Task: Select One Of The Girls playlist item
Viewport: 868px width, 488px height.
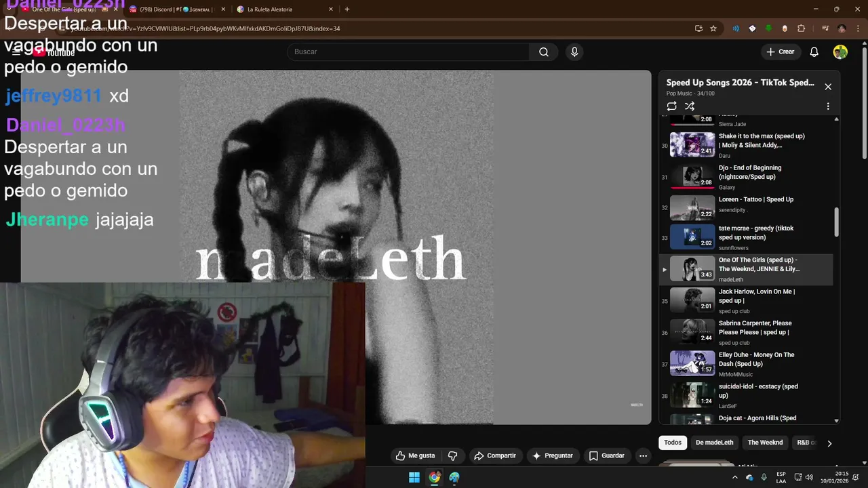Action: tap(746, 270)
